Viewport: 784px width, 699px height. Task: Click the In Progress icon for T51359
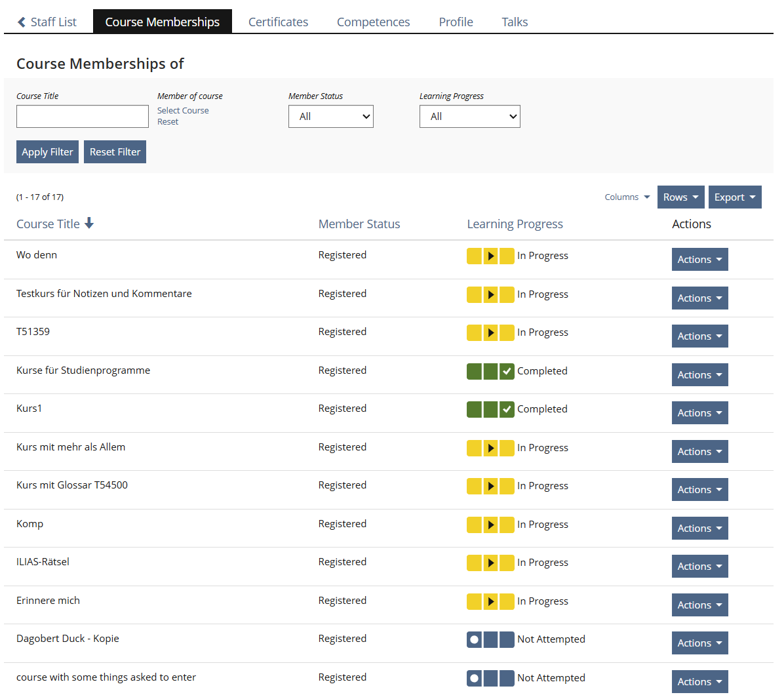[x=490, y=332]
